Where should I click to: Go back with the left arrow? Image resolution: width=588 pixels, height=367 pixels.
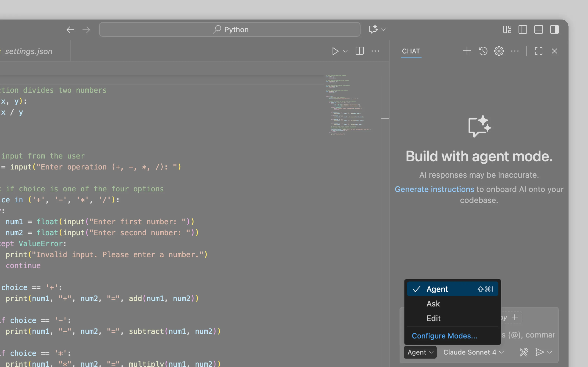pos(70,30)
